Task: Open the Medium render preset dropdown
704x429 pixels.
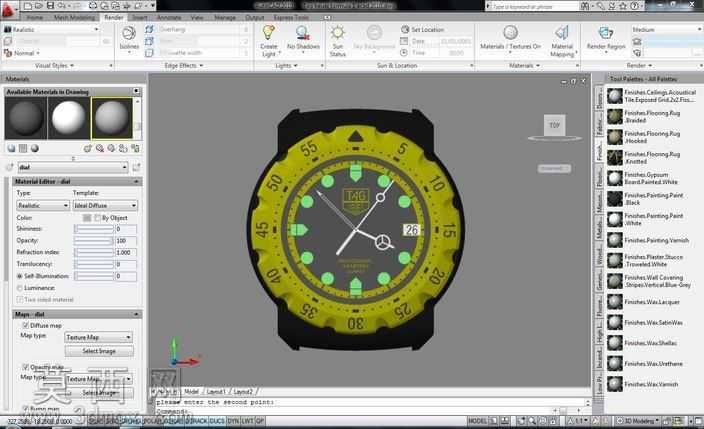Action: tap(667, 29)
